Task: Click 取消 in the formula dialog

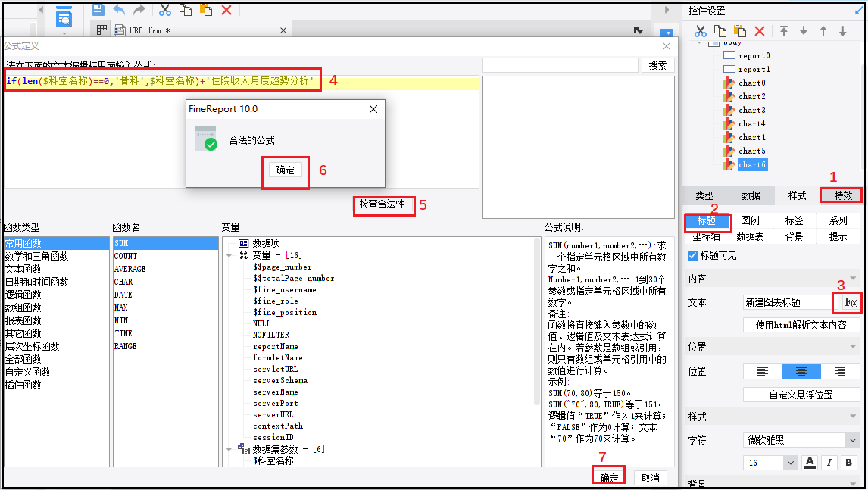Action: pos(651,478)
